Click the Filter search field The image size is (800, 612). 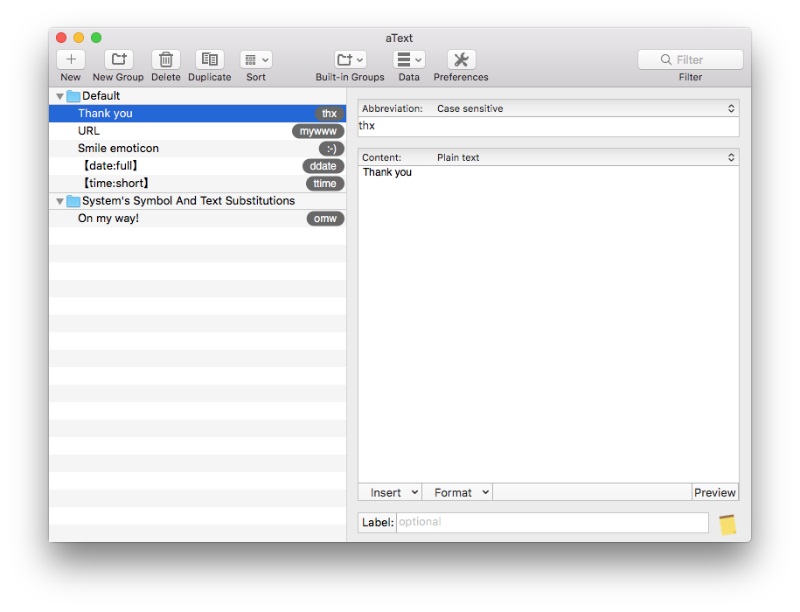pyautogui.click(x=688, y=60)
